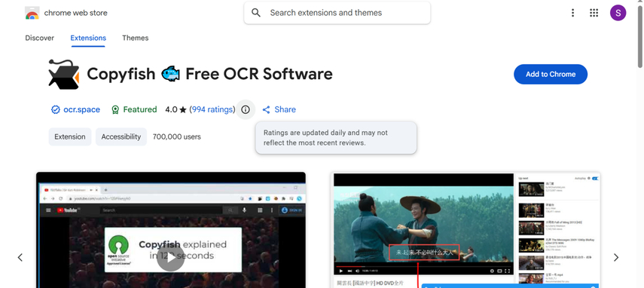644x288 pixels.
Task: Play the Copyfish explained video
Action: 170,258
